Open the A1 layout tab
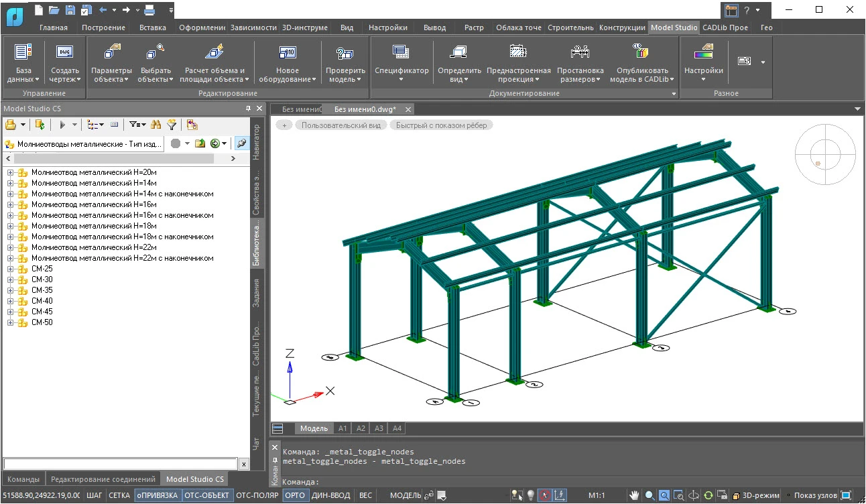866x504 pixels. pos(343,428)
